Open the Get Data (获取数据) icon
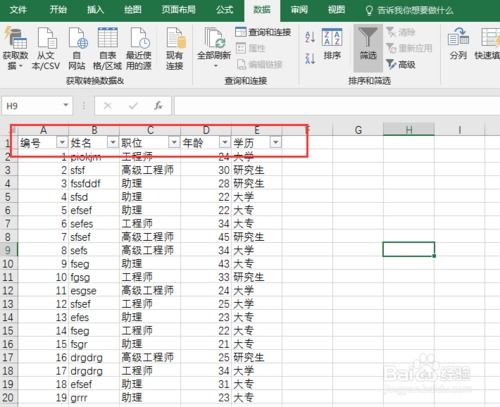Viewport: 500px width, 407px height. [x=15, y=38]
